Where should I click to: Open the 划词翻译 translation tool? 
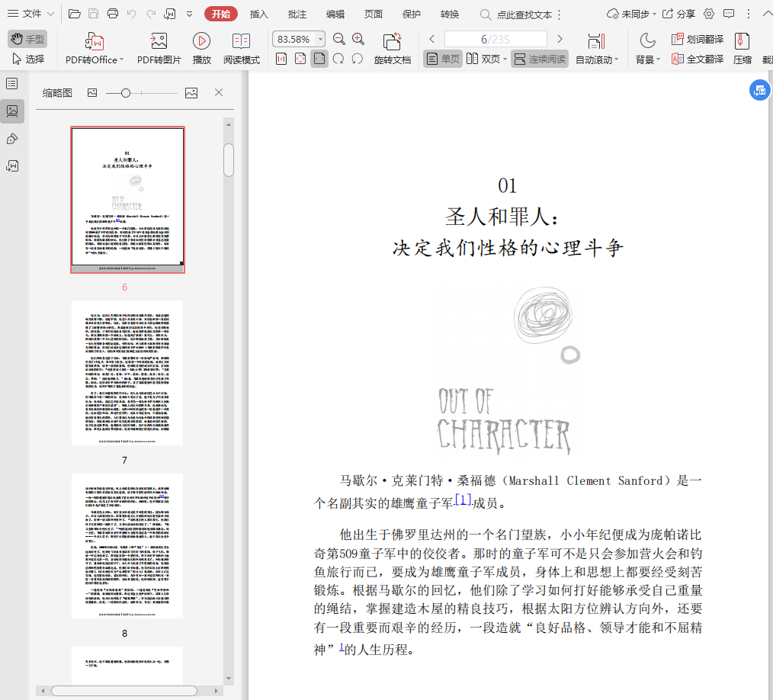coord(698,39)
